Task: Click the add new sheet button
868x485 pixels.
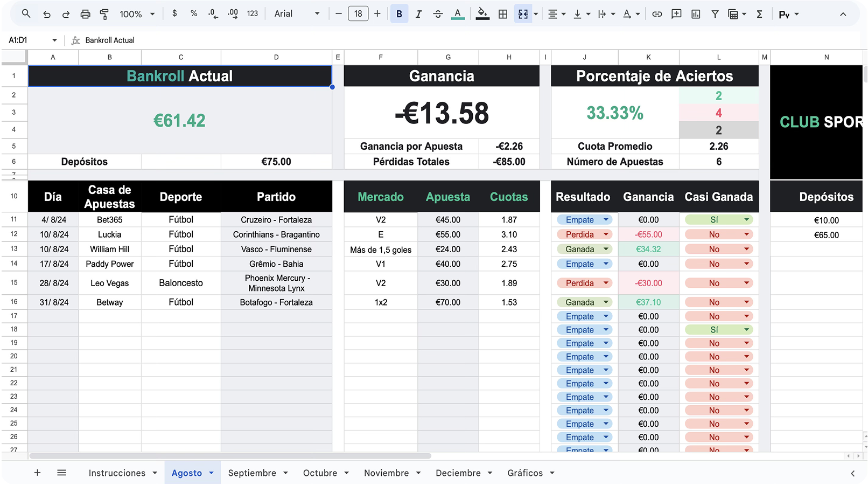Action: [37, 473]
